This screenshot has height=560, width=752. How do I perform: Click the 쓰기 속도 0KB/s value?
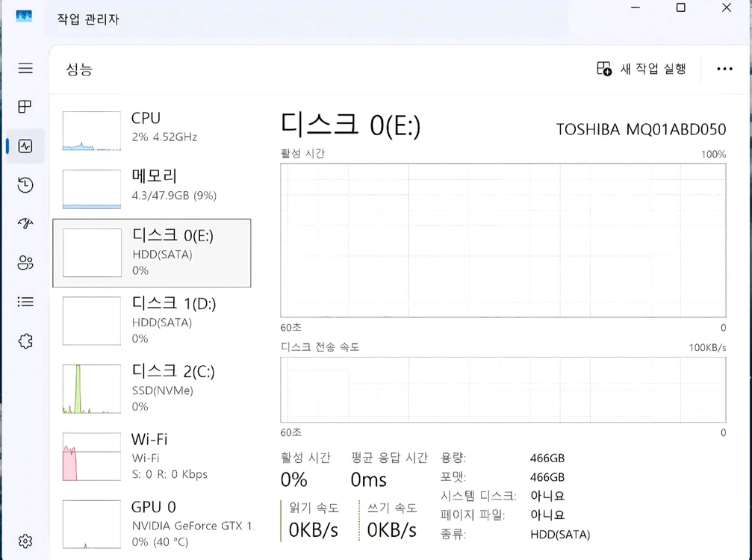[392, 530]
